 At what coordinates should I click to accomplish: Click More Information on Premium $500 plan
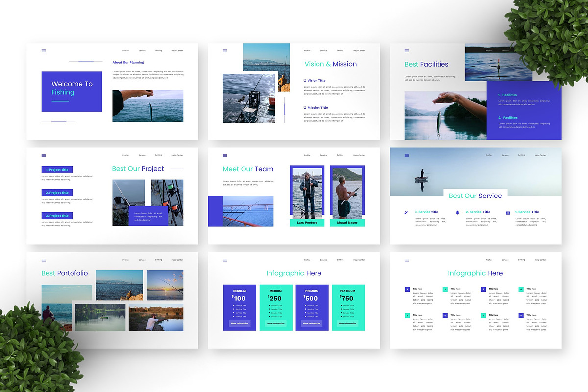[x=312, y=324]
